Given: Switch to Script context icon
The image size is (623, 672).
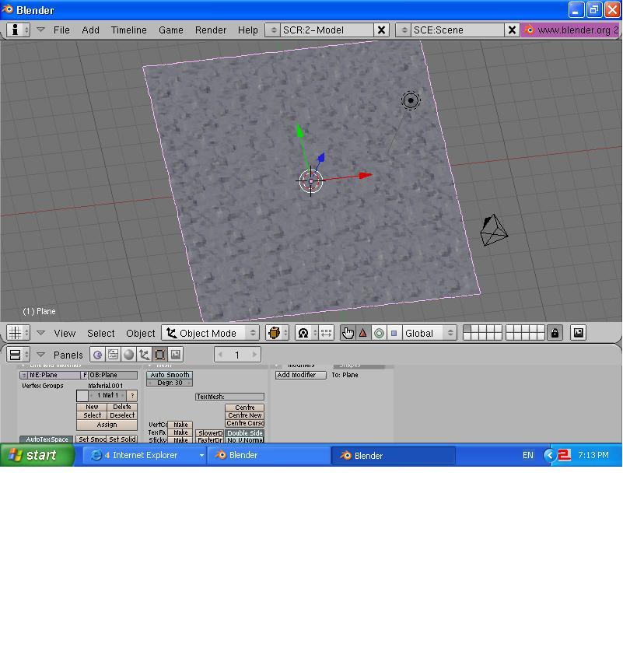Looking at the screenshot, I should click(113, 355).
